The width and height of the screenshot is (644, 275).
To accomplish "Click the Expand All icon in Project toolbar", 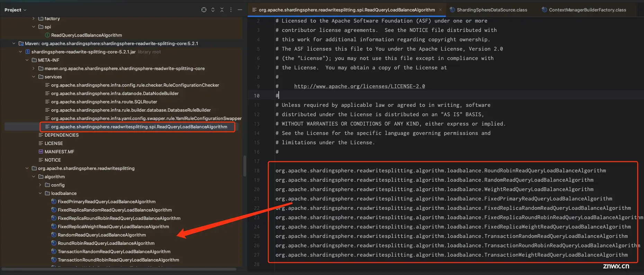I will pos(213,10).
